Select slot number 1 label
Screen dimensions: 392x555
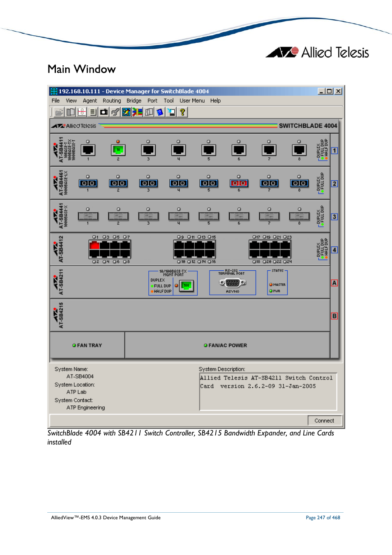click(334, 151)
